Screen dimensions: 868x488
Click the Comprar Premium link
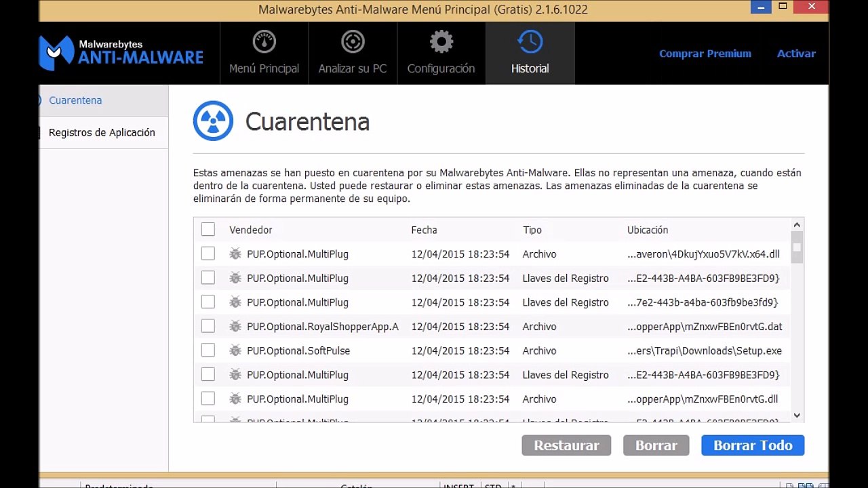[x=705, y=54]
